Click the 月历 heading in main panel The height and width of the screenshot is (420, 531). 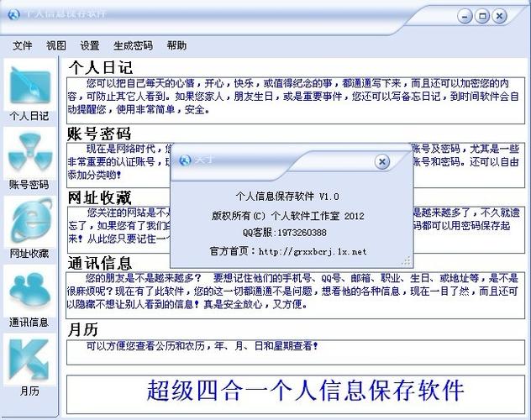(83, 329)
